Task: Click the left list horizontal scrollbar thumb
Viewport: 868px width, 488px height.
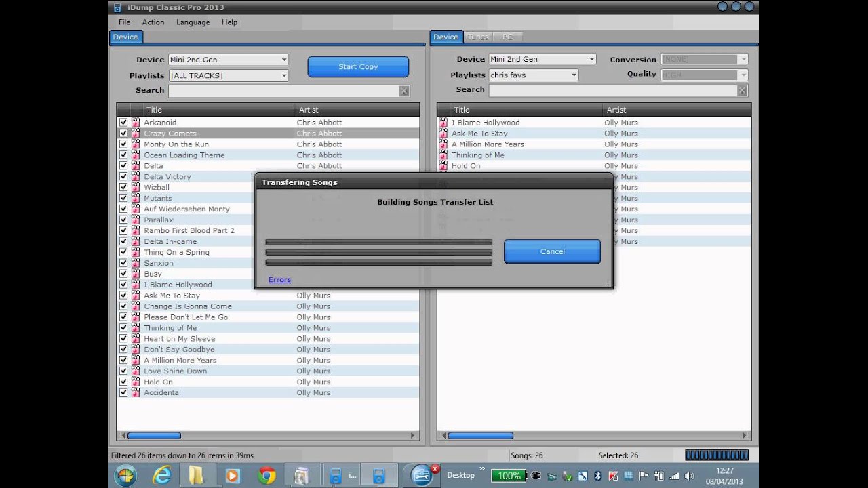Action: click(x=154, y=436)
